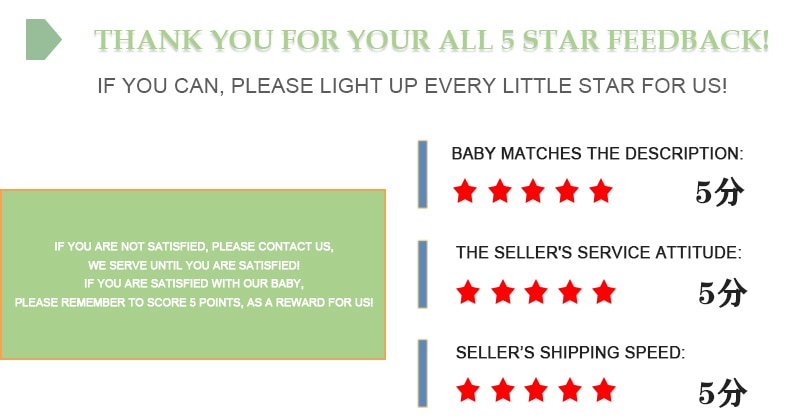This screenshot has height=420, width=800.
Task: Select the fifth star under Baby Matches the Description
Action: pos(601,191)
